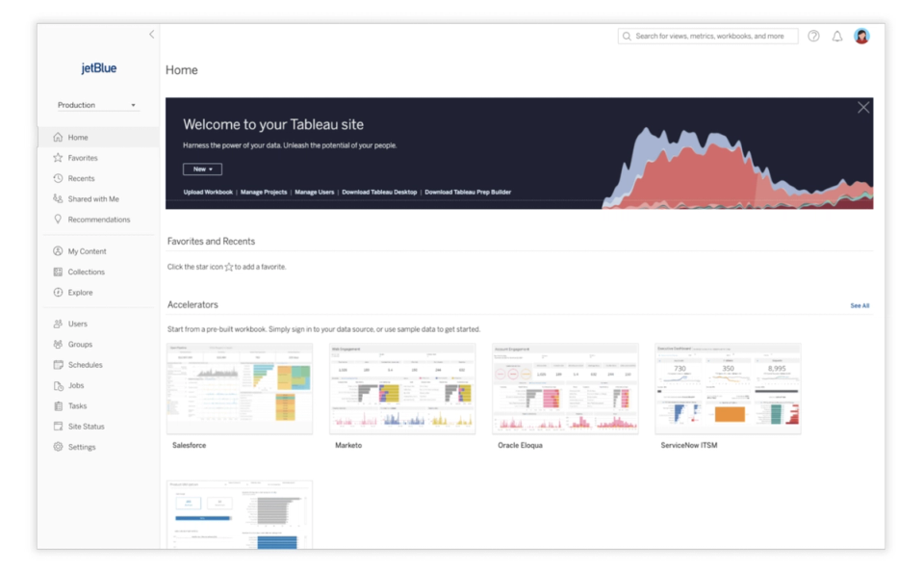Viewport: 924px width, 572px height.
Task: Click the Site Status icon
Action: [58, 427]
